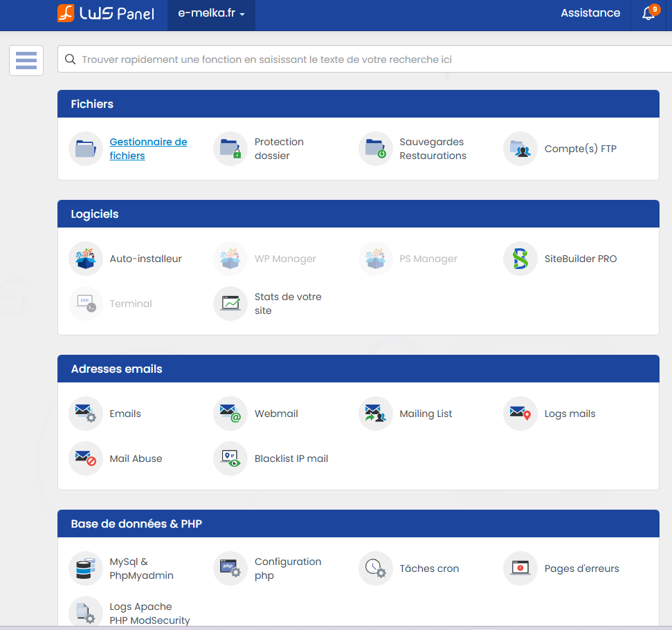The height and width of the screenshot is (630, 672).
Task: Expand the e-melka.fr domain dropdown
Action: pos(211,14)
